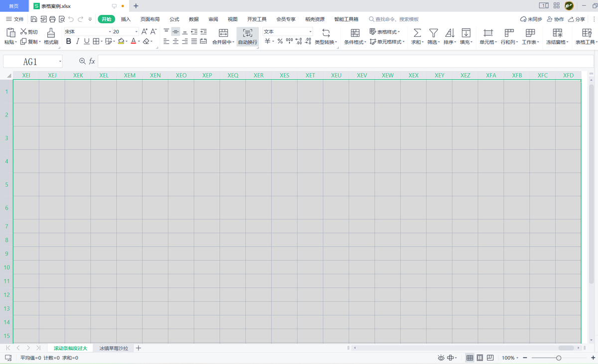Click the Cut (剪切) scissors icon
598x364 pixels.
pyautogui.click(x=23, y=32)
